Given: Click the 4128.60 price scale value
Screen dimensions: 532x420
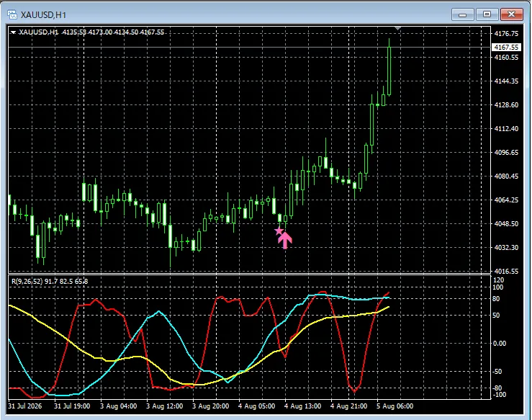Looking at the screenshot, I should point(506,104).
